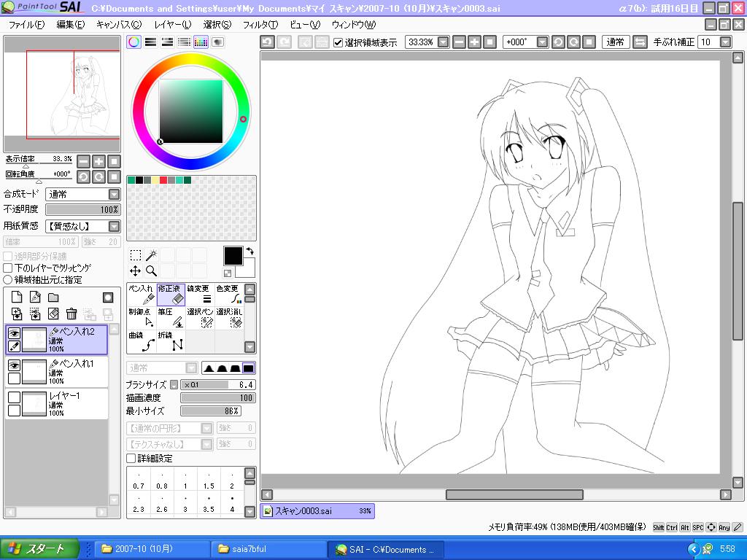This screenshot has height=560, width=747.
Task: Create a new linework pen layer
Action: 35,297
